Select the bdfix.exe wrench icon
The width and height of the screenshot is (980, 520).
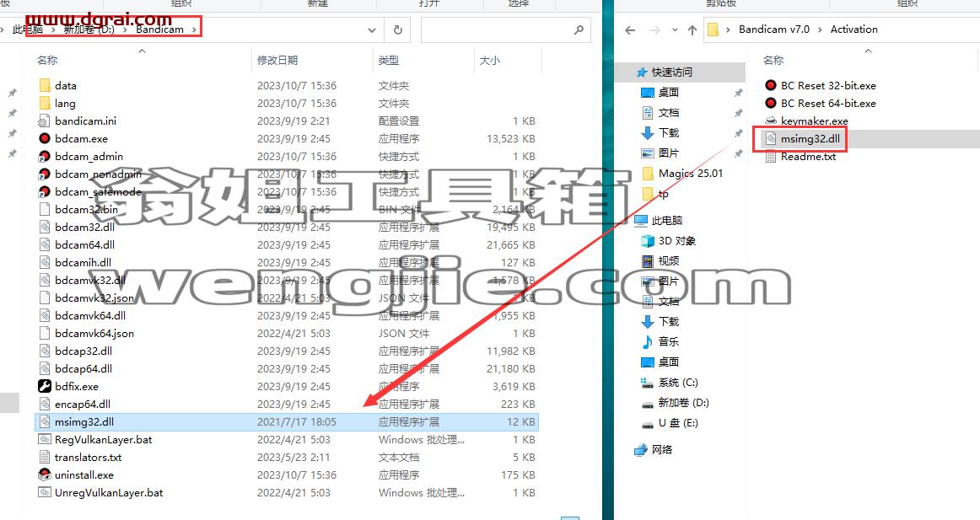tap(45, 386)
